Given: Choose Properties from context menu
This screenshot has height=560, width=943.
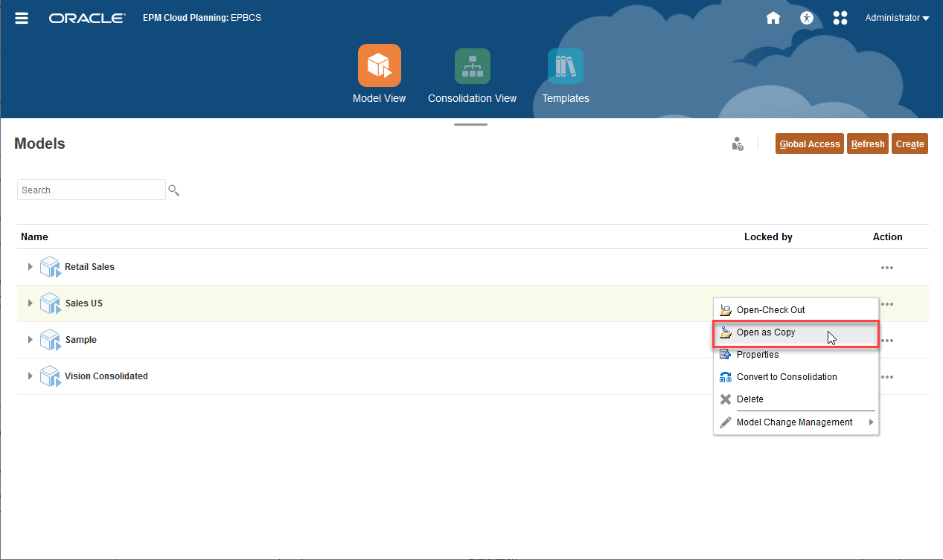Looking at the screenshot, I should click(796, 355).
